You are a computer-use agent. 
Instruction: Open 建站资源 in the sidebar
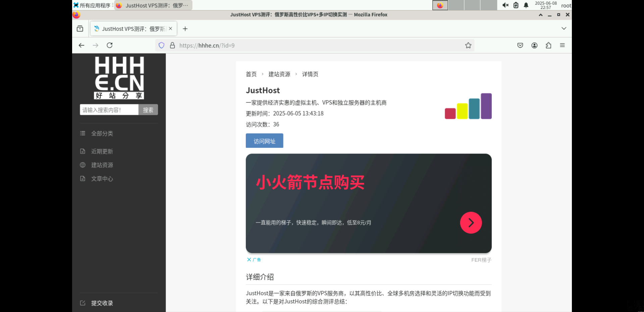tap(102, 165)
